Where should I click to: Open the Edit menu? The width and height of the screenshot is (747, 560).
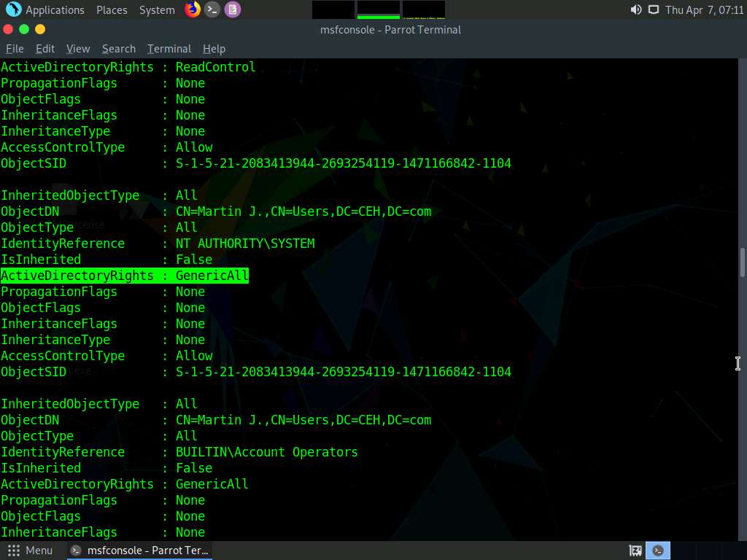coord(45,49)
